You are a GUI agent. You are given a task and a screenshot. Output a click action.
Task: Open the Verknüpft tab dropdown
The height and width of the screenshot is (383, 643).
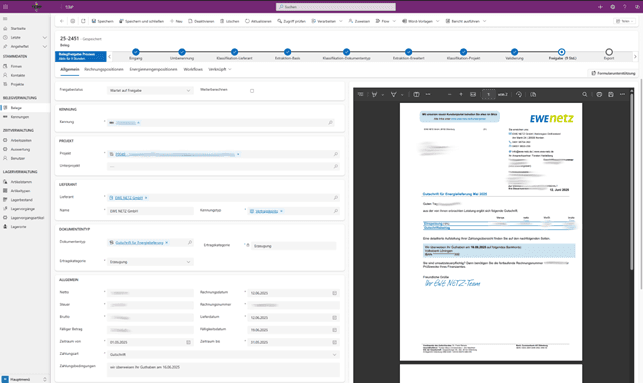tap(220, 69)
